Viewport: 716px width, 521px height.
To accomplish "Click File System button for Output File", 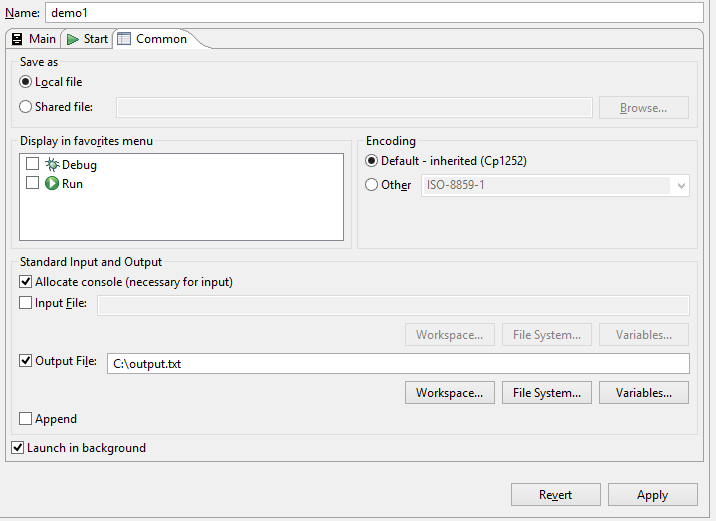I will [547, 393].
